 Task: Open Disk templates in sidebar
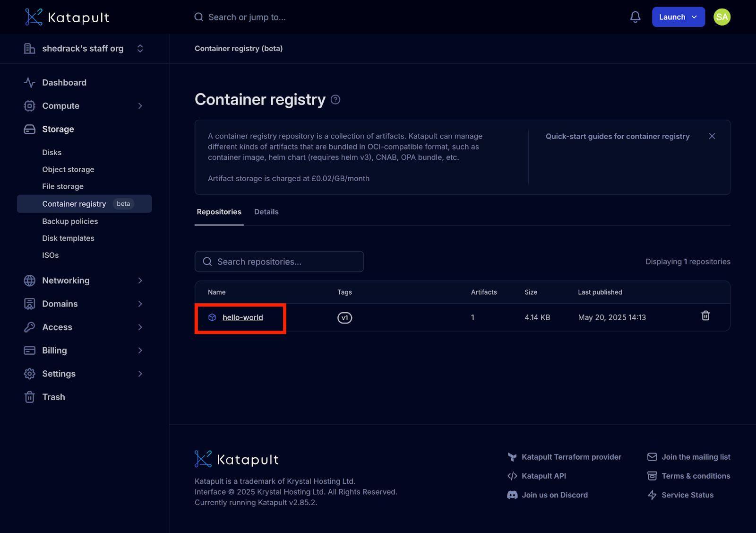coord(68,238)
